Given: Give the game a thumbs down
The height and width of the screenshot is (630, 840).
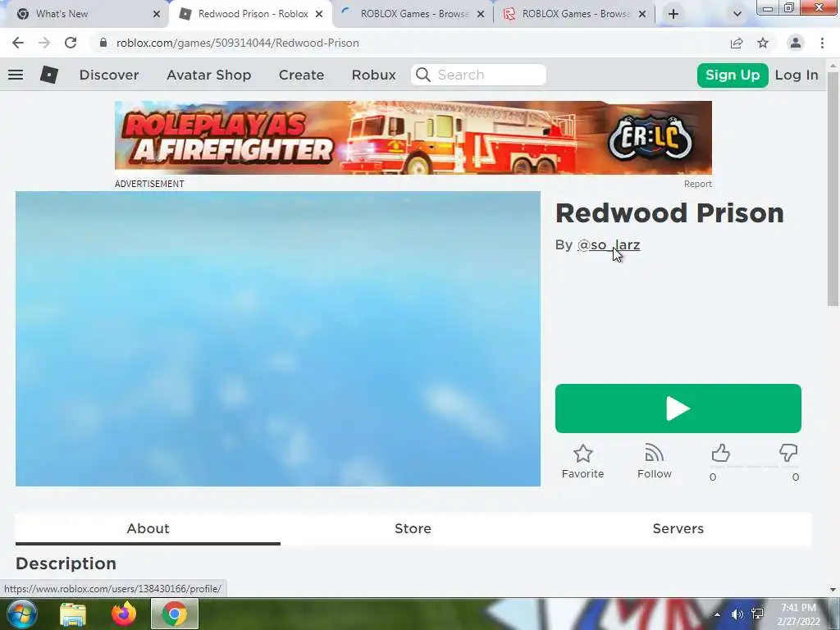Looking at the screenshot, I should (788, 453).
